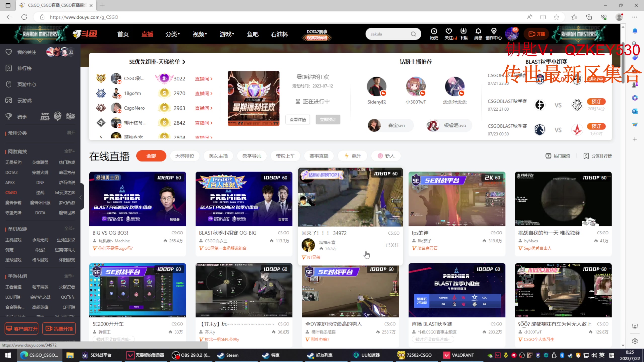
Task: Click the Douyu logo
Action: click(x=85, y=34)
